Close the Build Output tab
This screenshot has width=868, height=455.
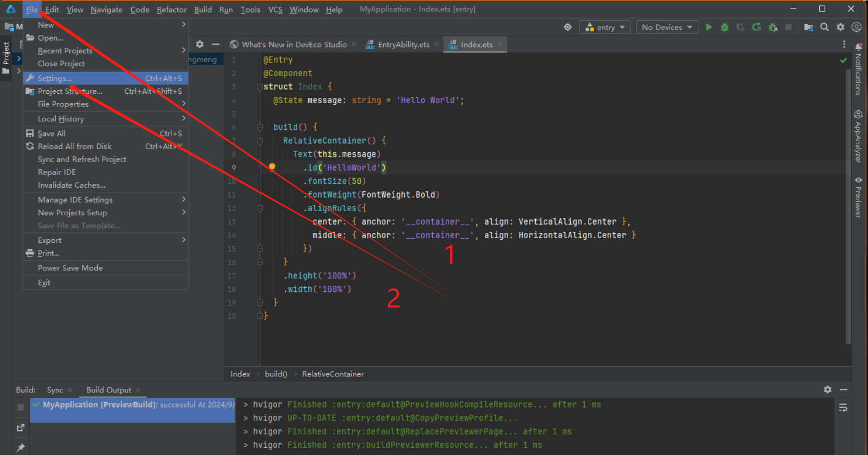(x=138, y=390)
